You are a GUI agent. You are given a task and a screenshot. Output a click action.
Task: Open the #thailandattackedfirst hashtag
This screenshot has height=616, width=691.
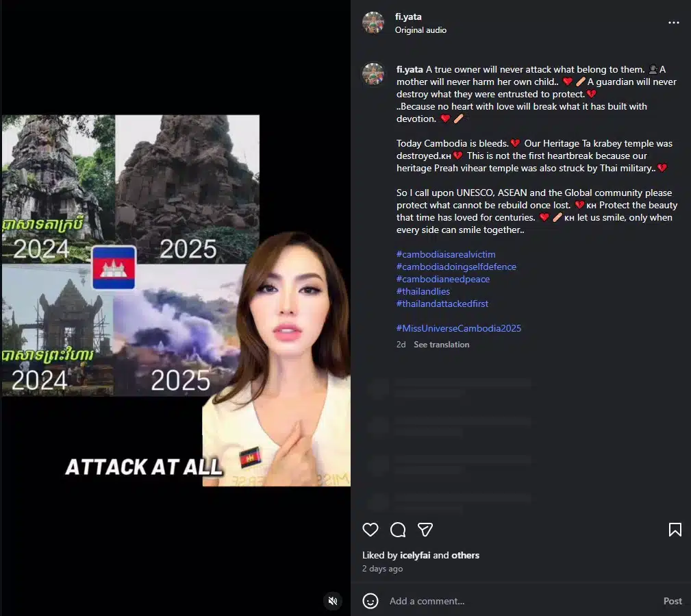(x=442, y=304)
